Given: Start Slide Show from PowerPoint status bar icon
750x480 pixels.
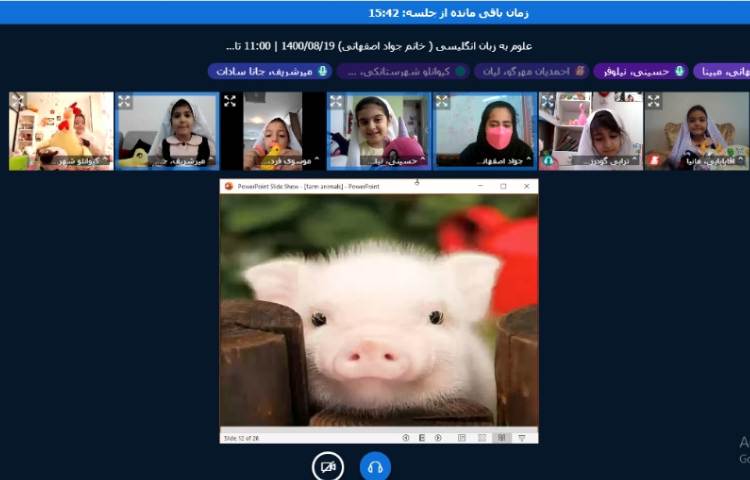Looking at the screenshot, I should coord(522,437).
